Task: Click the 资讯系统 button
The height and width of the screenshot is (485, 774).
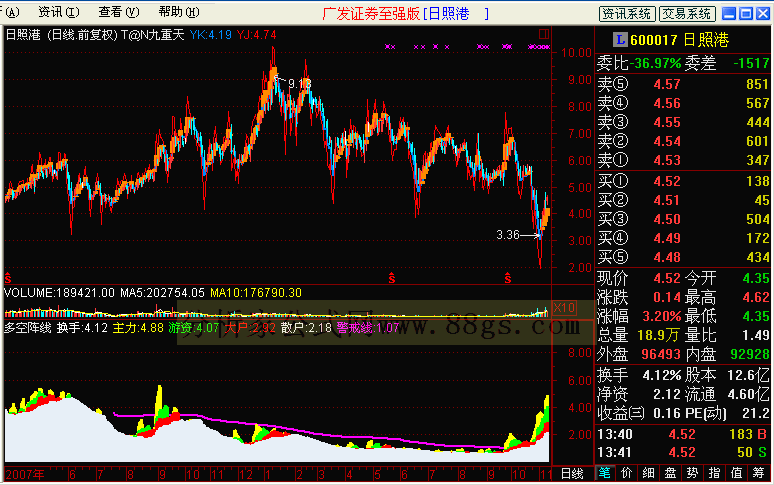Action: (x=627, y=14)
